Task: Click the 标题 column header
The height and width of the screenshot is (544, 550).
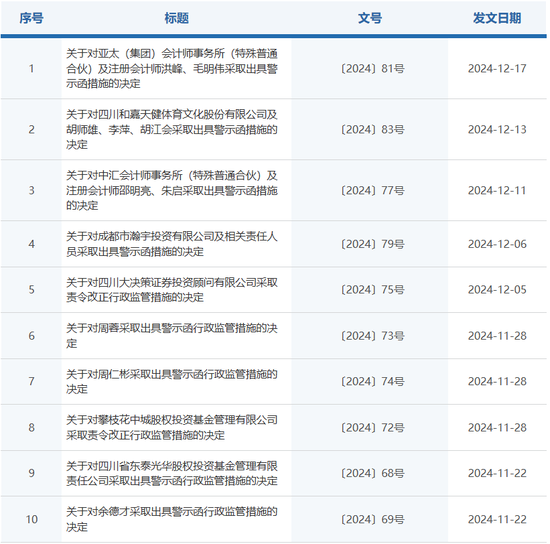Action: pos(176,18)
